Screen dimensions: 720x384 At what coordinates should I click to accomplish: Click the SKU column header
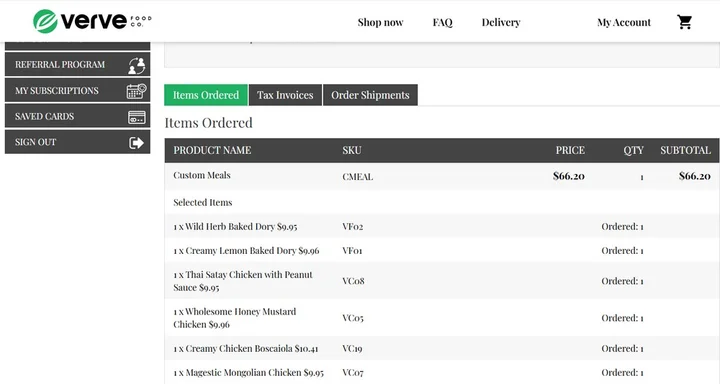pyautogui.click(x=352, y=150)
